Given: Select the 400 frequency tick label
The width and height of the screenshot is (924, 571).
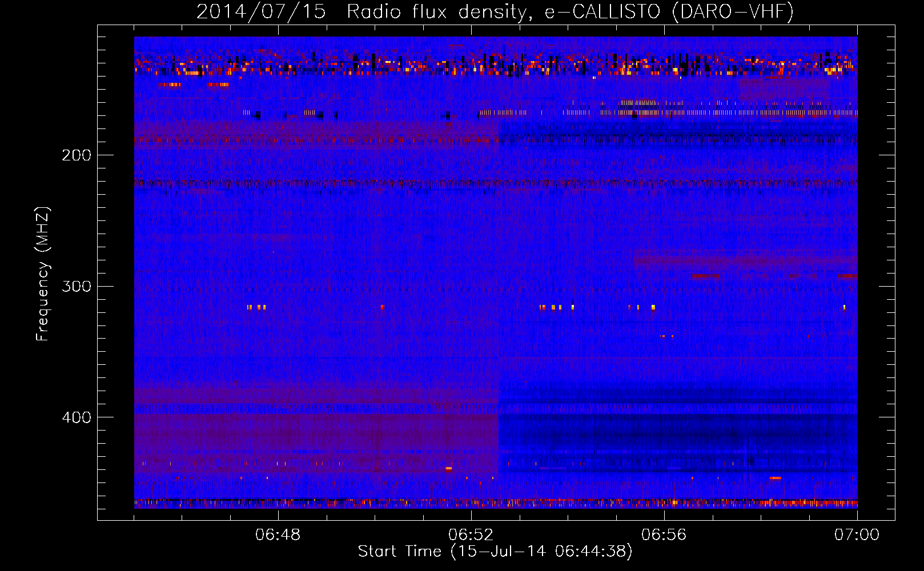Looking at the screenshot, I should click(77, 417).
